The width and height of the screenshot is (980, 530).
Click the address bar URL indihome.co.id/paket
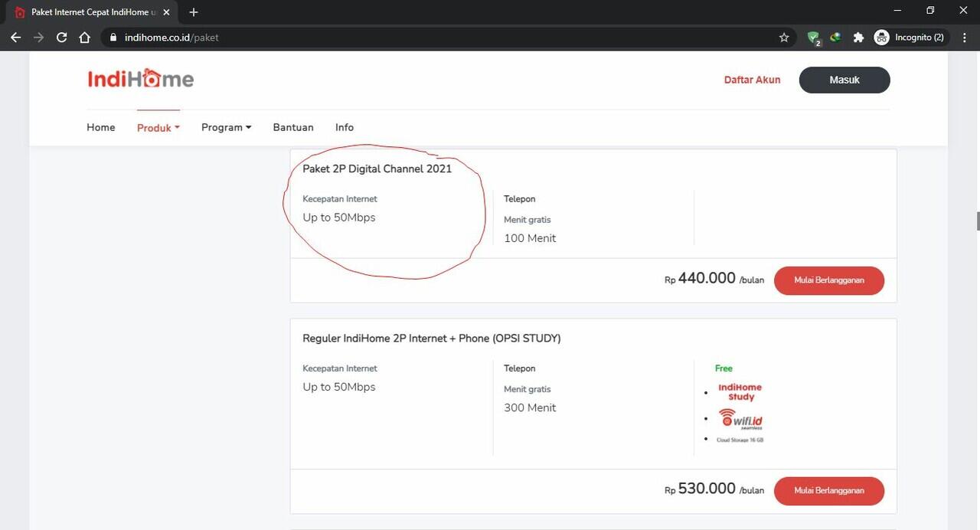pyautogui.click(x=171, y=37)
